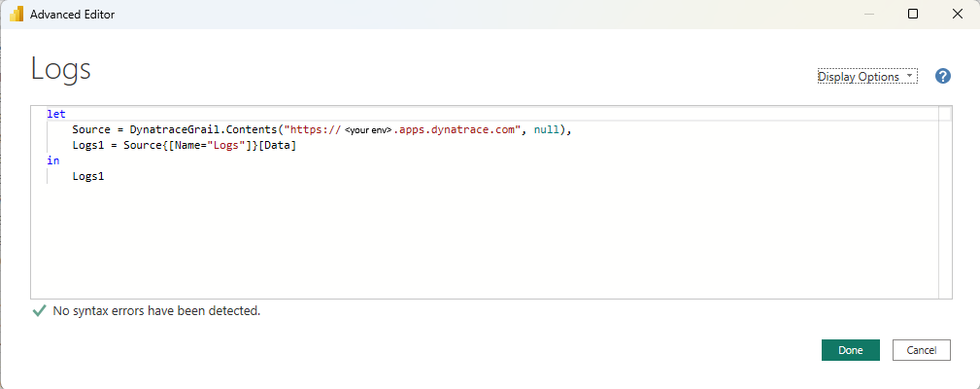Click the Done button
This screenshot has height=389, width=980.
850,350
